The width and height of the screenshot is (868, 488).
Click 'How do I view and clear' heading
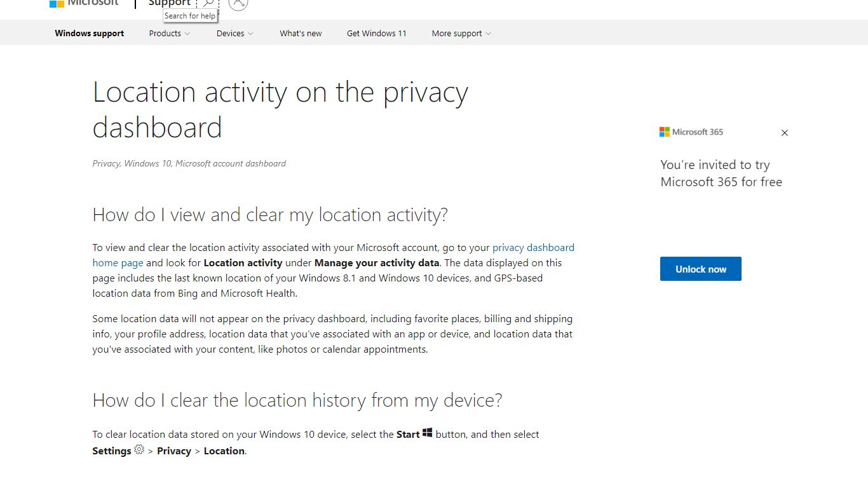click(270, 215)
